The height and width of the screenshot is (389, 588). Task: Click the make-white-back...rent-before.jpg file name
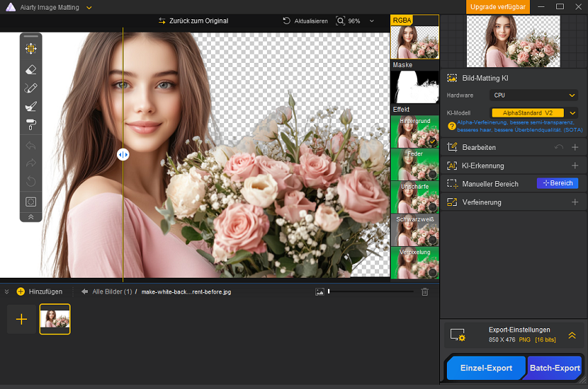click(186, 292)
